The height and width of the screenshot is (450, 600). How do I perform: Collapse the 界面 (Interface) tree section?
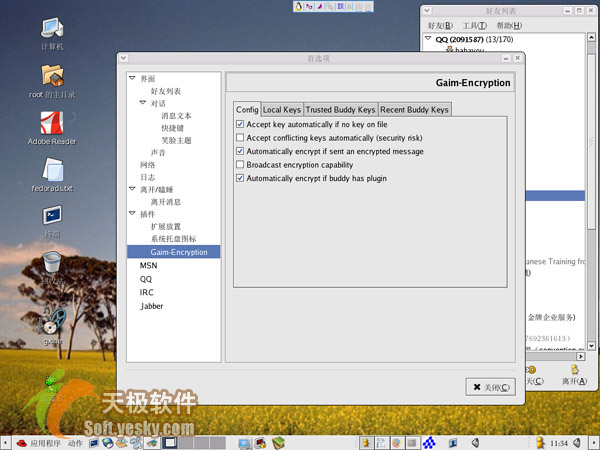click(x=132, y=77)
